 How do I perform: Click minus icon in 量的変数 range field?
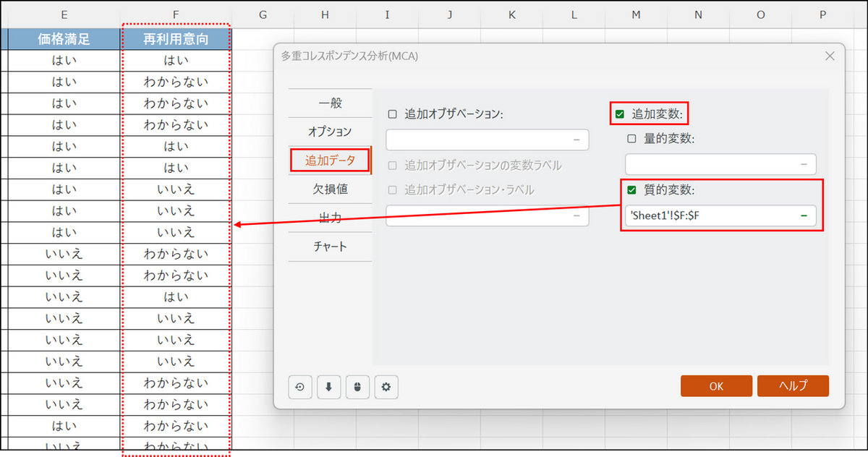pos(804,164)
